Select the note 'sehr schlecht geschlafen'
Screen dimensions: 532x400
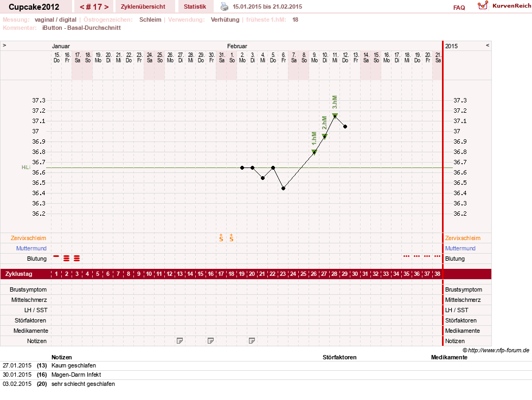pyautogui.click(x=83, y=384)
